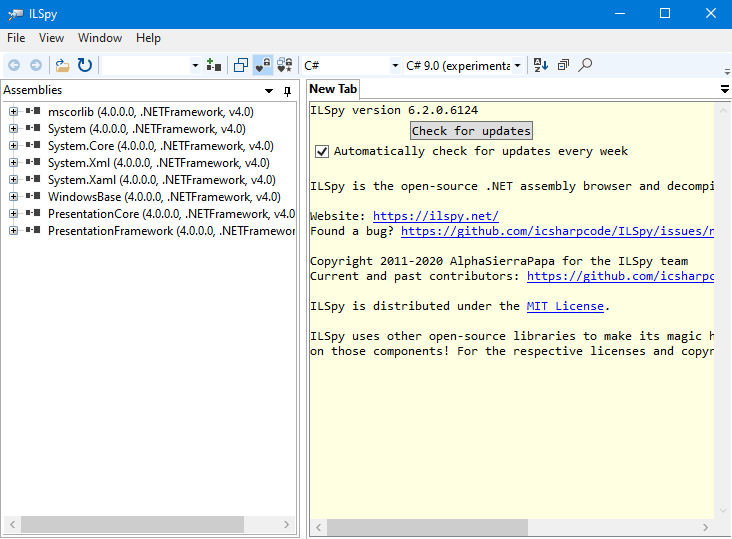Select mscorlib (4.0.0.0) in the tree
This screenshot has height=539, width=732.
[151, 112]
